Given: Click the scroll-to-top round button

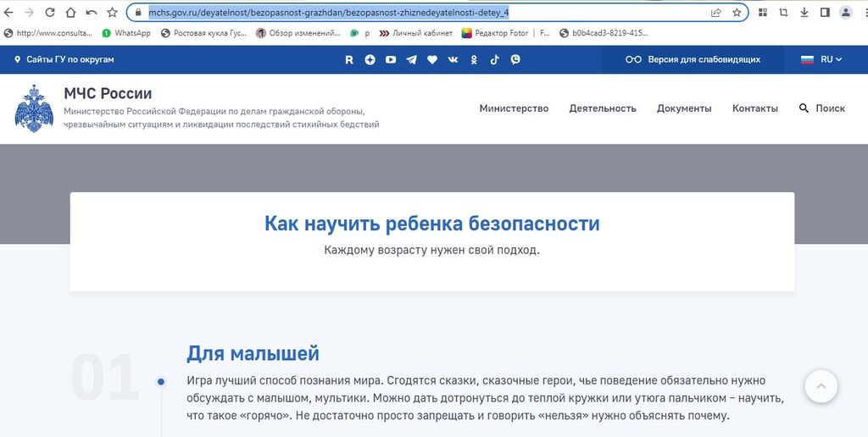Looking at the screenshot, I should pyautogui.click(x=820, y=386).
